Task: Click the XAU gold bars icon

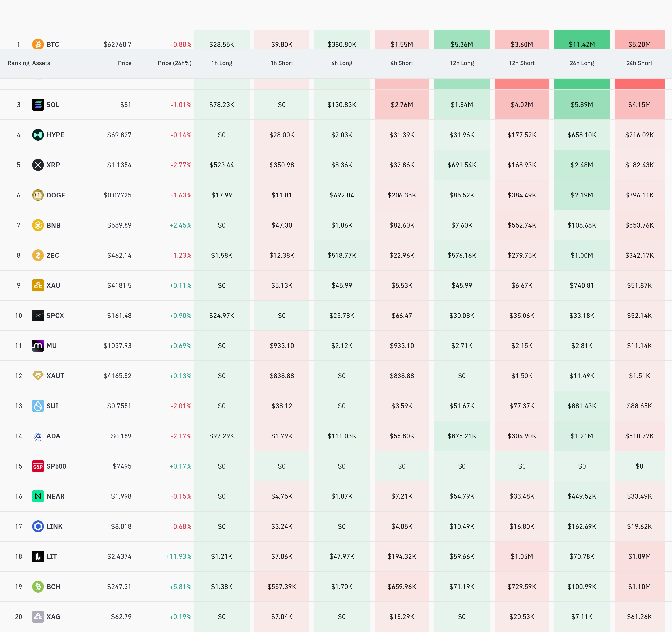Action: [x=38, y=285]
